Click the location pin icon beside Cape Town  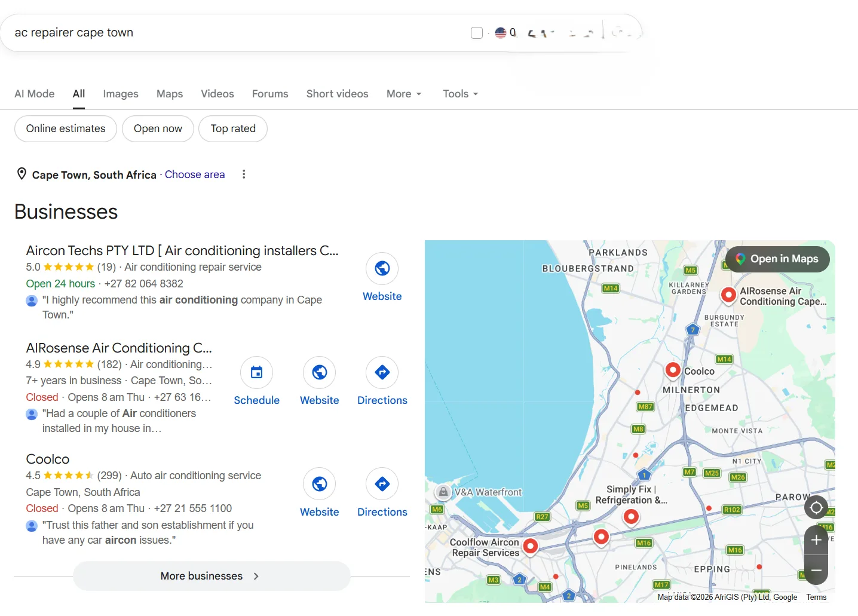point(22,174)
